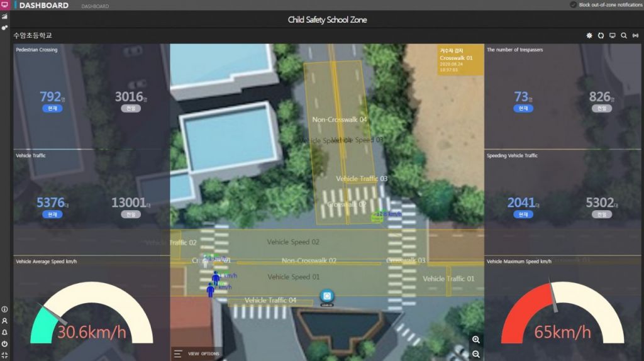Click the Crosswalk 01 detection alert box

click(x=460, y=59)
